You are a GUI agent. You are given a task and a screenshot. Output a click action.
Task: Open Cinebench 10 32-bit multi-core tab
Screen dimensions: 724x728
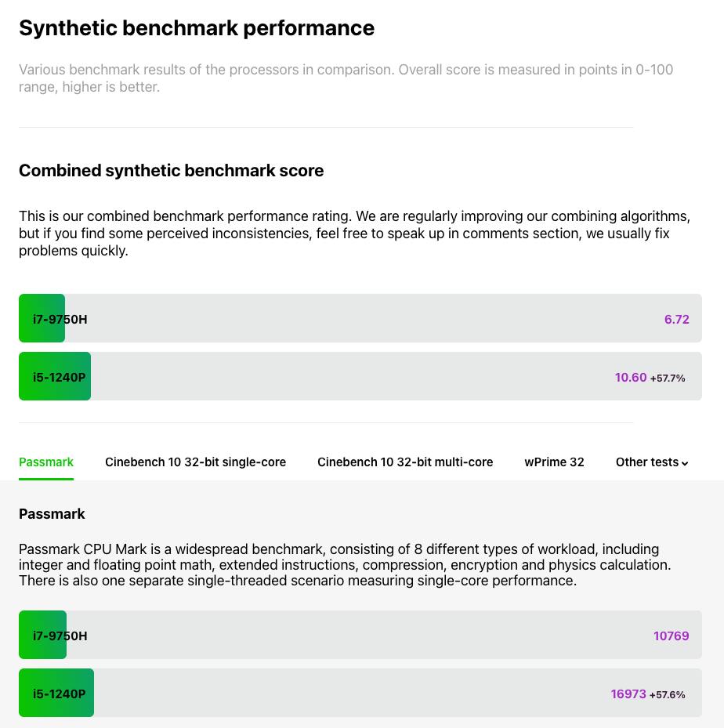(x=405, y=462)
